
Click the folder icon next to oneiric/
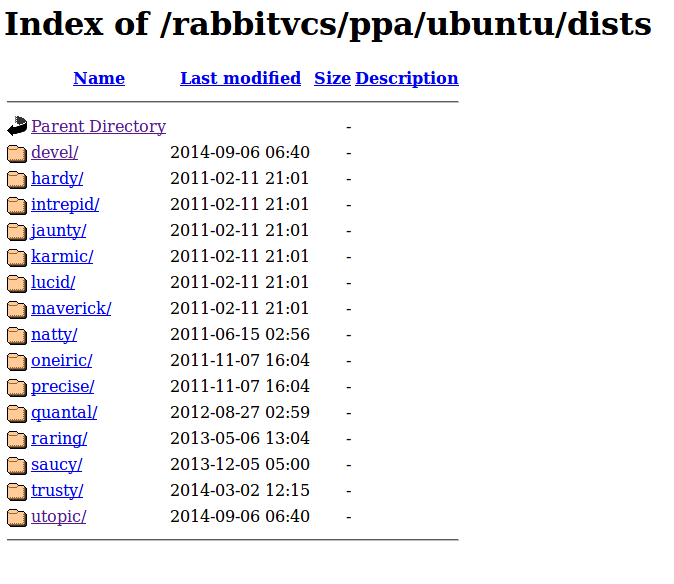17,361
